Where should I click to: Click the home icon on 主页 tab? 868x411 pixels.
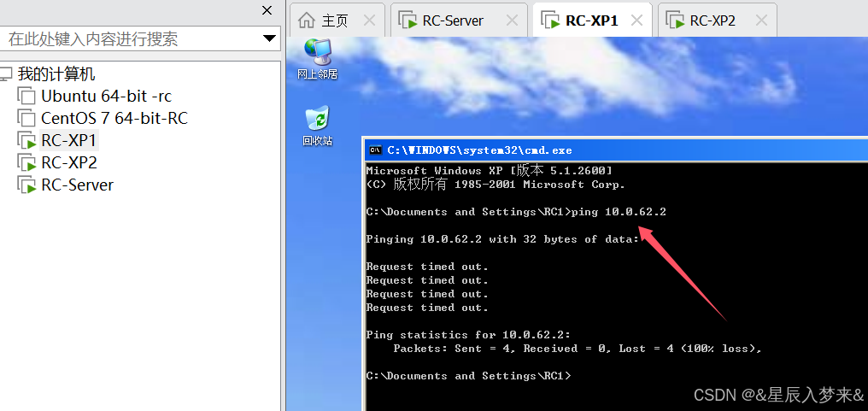[306, 21]
